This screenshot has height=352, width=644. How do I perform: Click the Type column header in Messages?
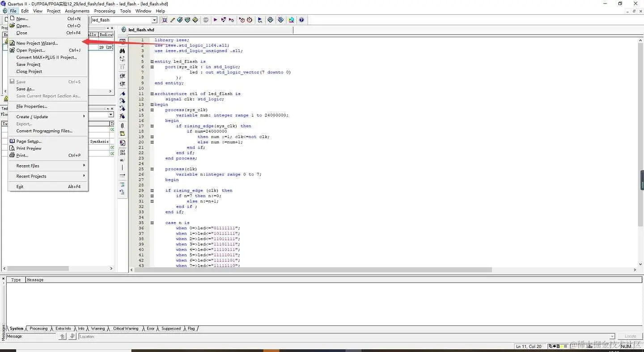point(16,280)
